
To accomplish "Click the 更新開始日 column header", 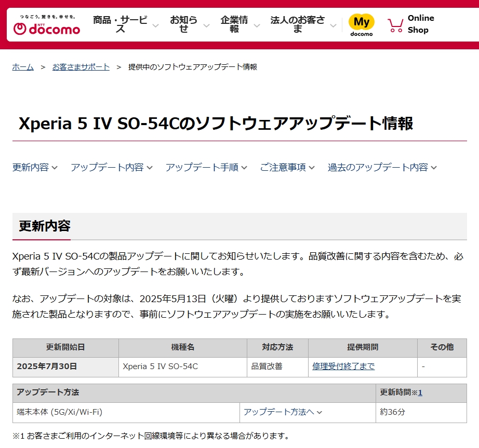I will [x=65, y=348].
